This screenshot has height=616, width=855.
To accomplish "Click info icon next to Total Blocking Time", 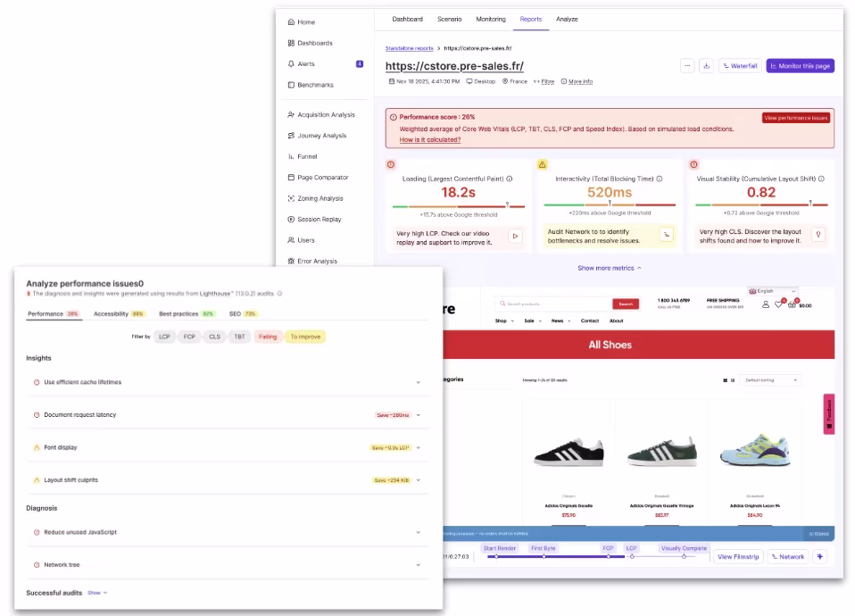I will click(x=660, y=179).
